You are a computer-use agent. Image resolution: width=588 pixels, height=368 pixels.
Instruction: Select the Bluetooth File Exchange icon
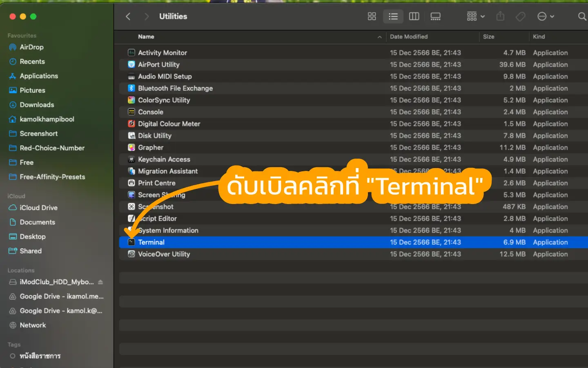(131, 88)
